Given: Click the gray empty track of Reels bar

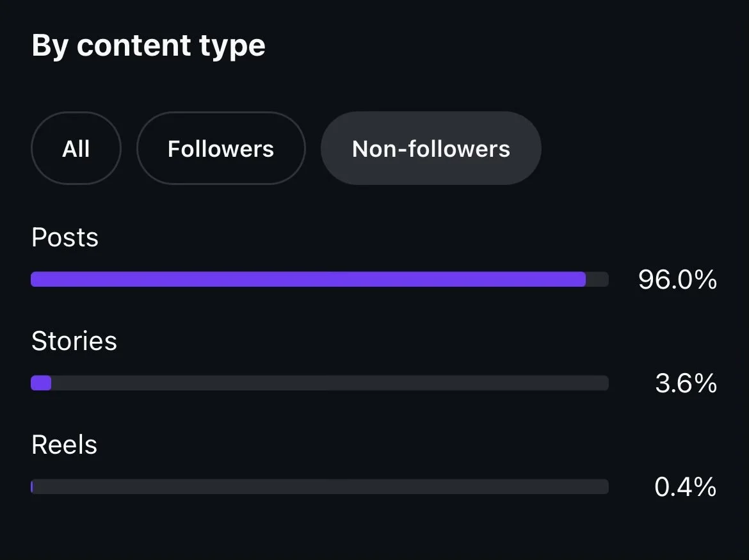Looking at the screenshot, I should click(x=320, y=486).
